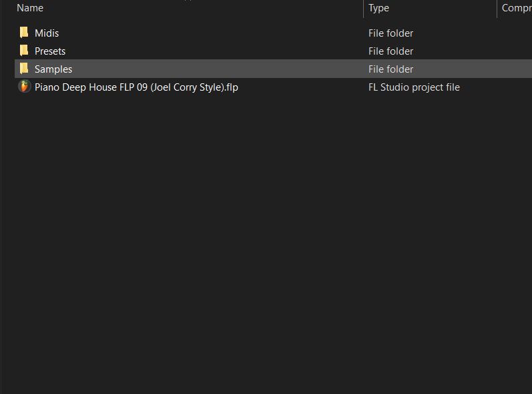Select the Midis folder name
The image size is (532, 394).
[x=47, y=33]
